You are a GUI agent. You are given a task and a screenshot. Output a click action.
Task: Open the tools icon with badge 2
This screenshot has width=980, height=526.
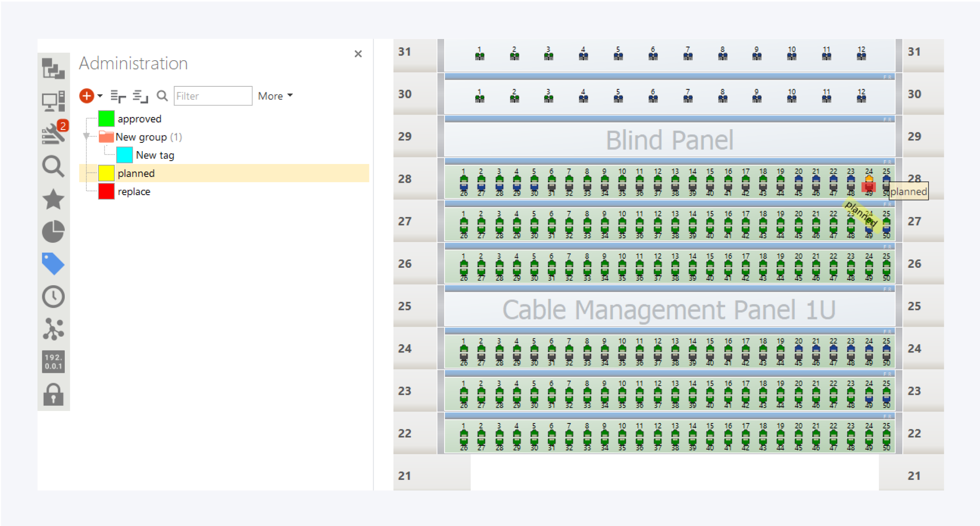(53, 134)
